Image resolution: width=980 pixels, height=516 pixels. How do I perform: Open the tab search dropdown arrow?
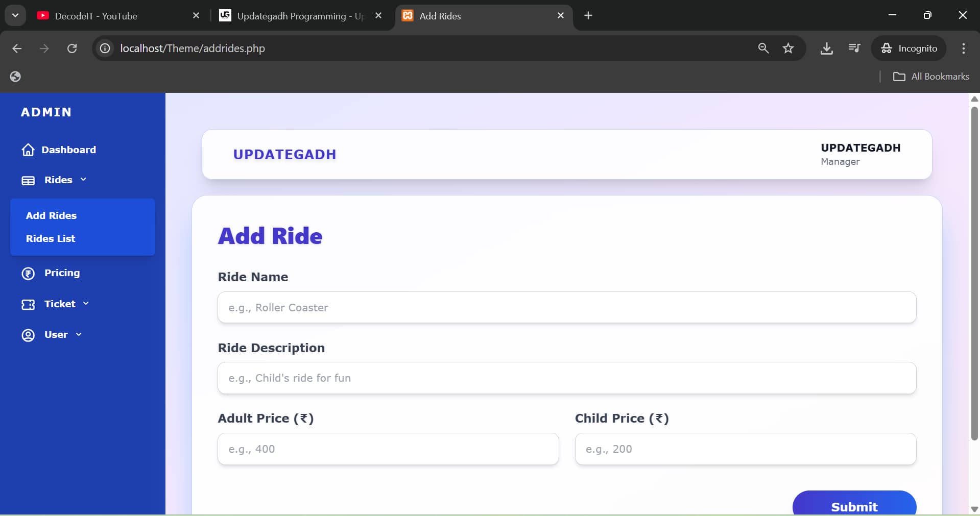point(15,15)
